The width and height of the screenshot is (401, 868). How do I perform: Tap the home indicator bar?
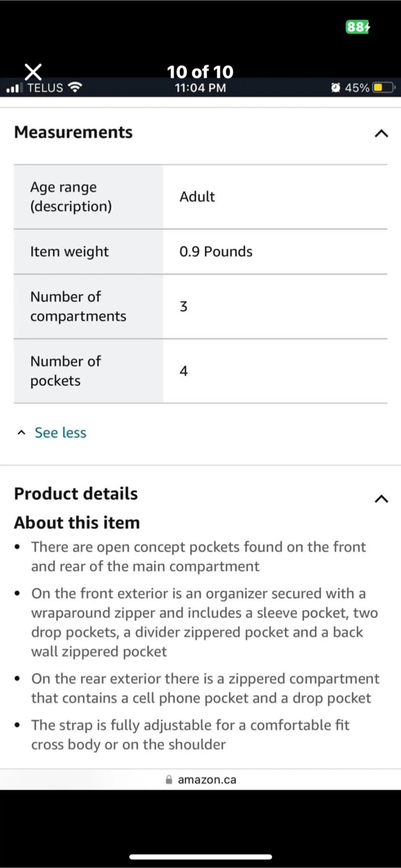200,857
